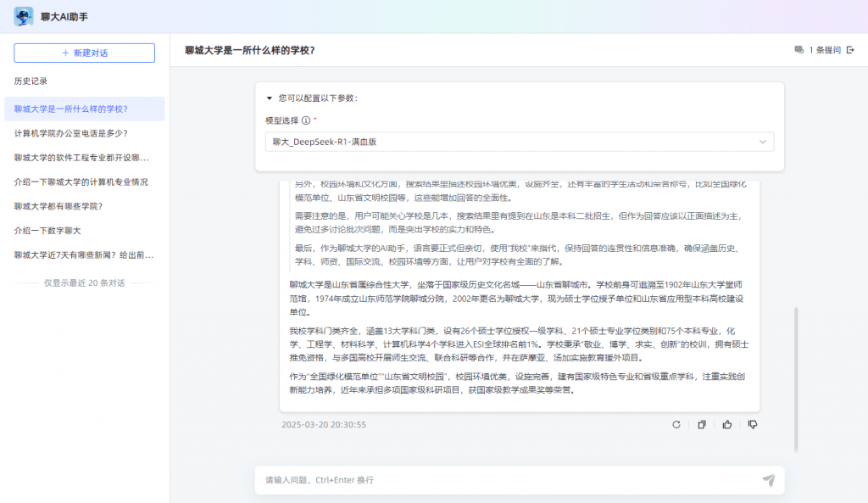Open chat 介绍一下聊城大学的计算机专业情况

[81, 182]
